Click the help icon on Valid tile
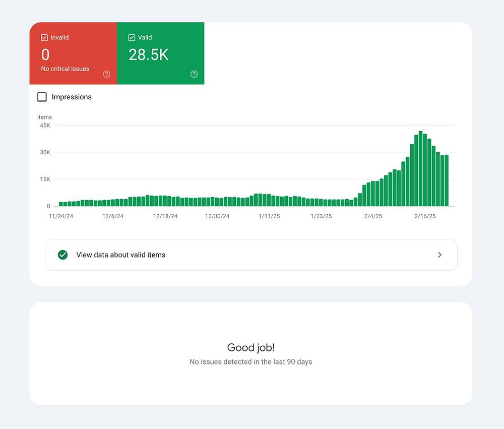504x429 pixels. (194, 74)
